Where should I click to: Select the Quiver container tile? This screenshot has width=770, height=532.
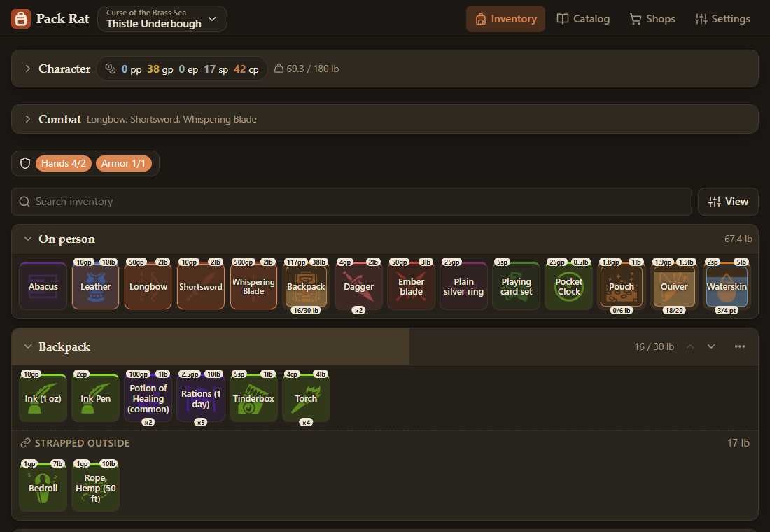pos(673,286)
